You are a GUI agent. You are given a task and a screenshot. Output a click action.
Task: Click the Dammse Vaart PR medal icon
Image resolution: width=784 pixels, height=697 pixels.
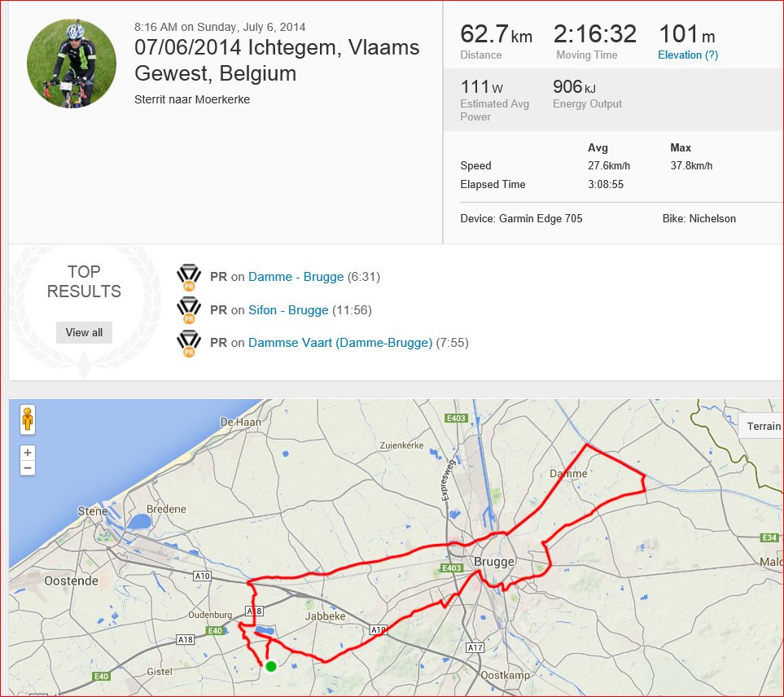[189, 344]
